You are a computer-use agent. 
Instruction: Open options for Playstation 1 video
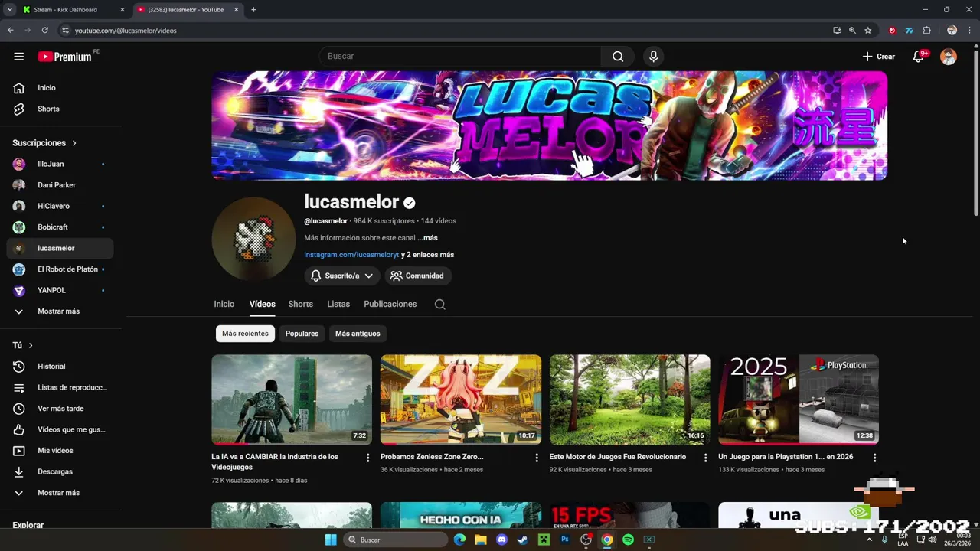click(874, 458)
